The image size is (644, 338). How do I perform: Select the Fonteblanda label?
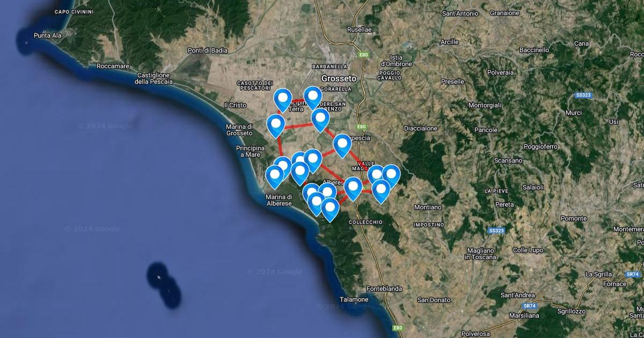[x=384, y=289]
